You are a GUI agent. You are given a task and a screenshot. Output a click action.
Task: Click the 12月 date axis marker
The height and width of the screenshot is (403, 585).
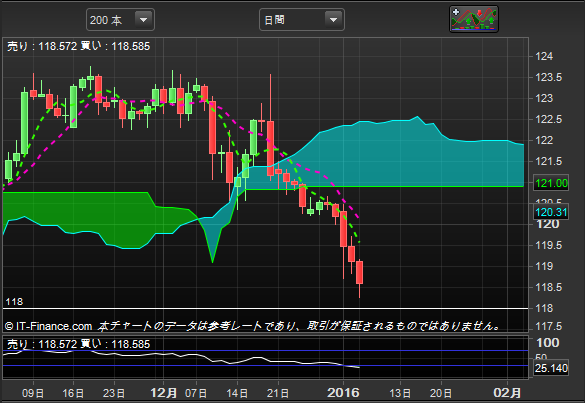coord(163,393)
